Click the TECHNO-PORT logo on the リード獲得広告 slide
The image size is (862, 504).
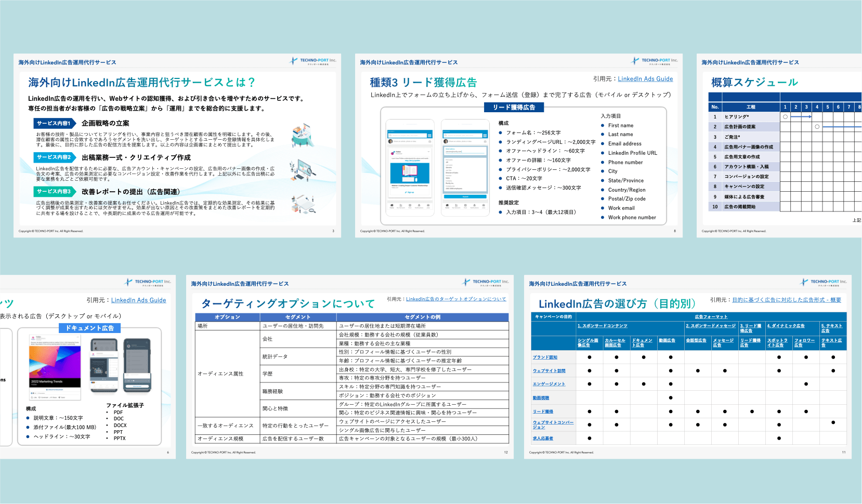tap(655, 61)
